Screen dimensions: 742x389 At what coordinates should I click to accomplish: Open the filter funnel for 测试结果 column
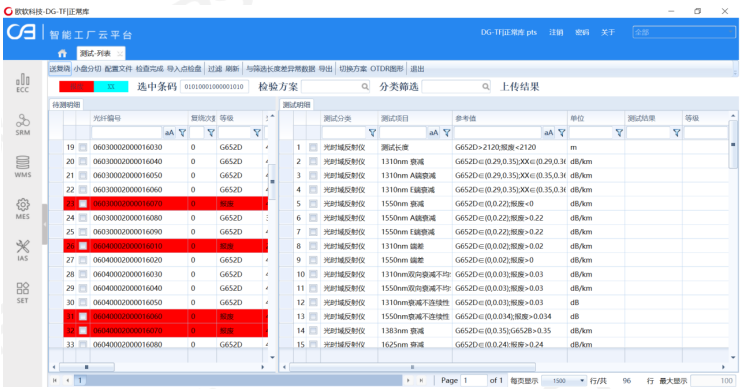coord(677,133)
